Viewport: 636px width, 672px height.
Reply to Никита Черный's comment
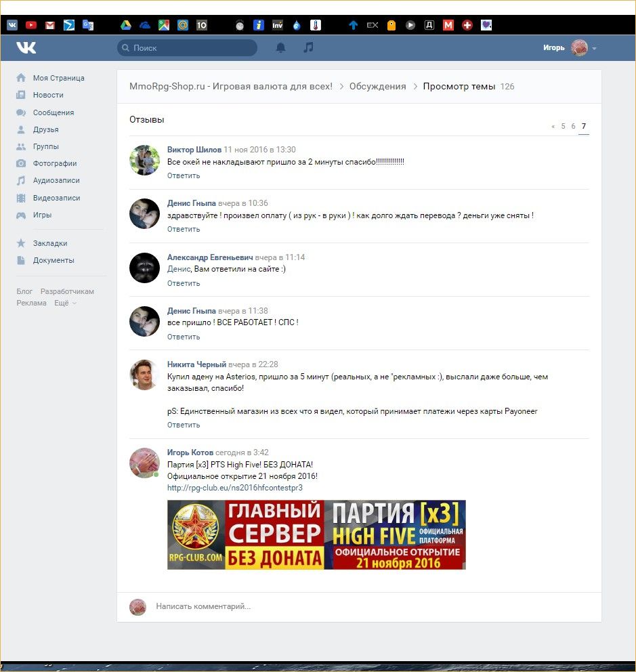pyautogui.click(x=184, y=425)
